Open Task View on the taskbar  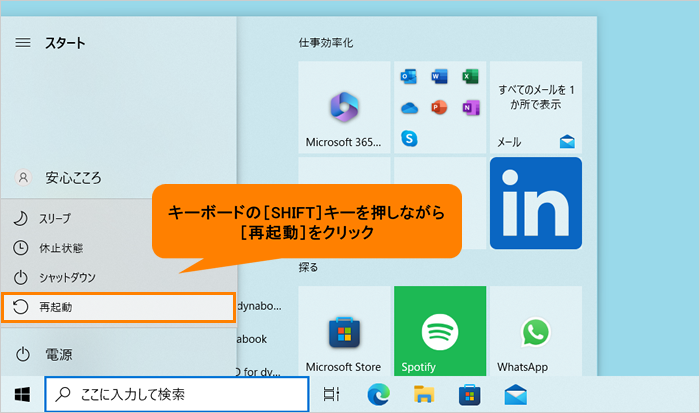coord(331,395)
